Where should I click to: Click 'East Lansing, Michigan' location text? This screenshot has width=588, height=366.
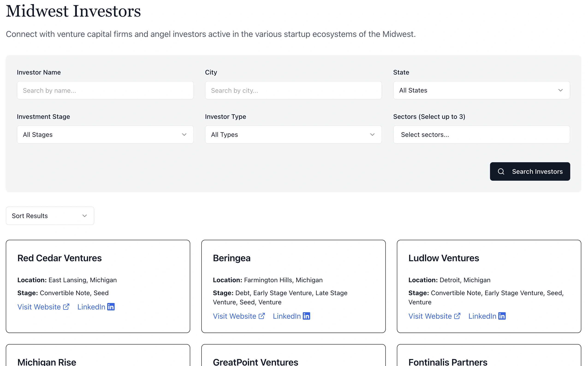(x=83, y=280)
